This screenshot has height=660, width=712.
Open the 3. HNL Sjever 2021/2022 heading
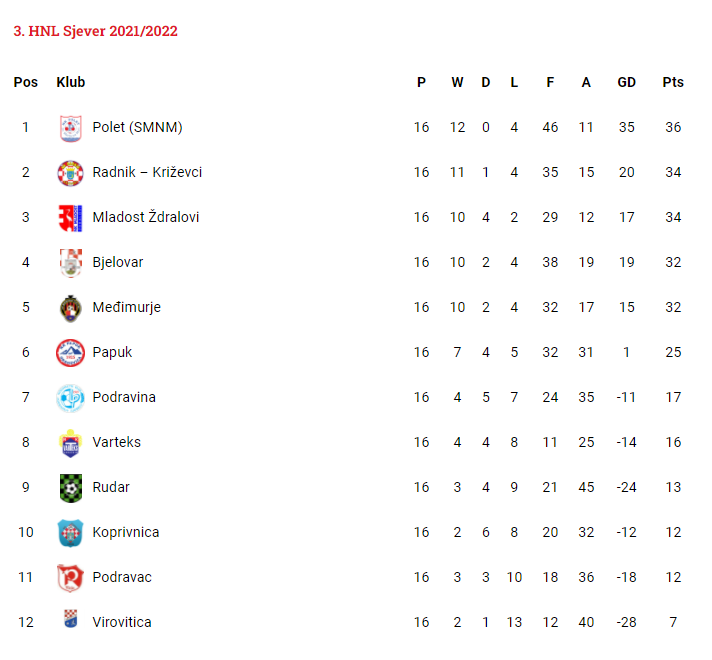[x=95, y=31]
